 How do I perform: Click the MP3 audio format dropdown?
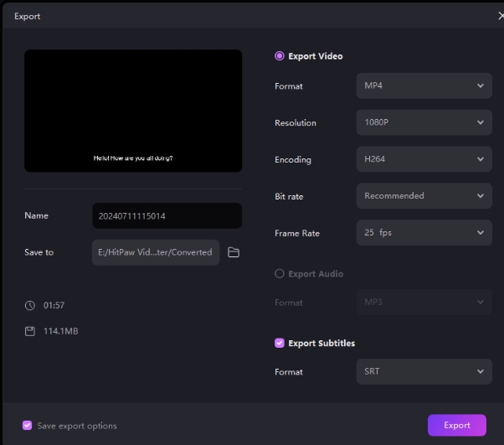[424, 302]
